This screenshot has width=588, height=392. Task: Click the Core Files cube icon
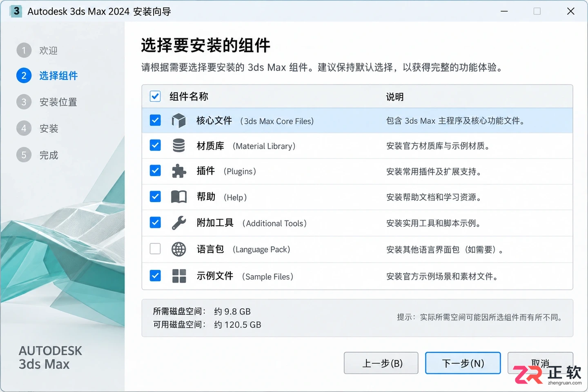[178, 120]
